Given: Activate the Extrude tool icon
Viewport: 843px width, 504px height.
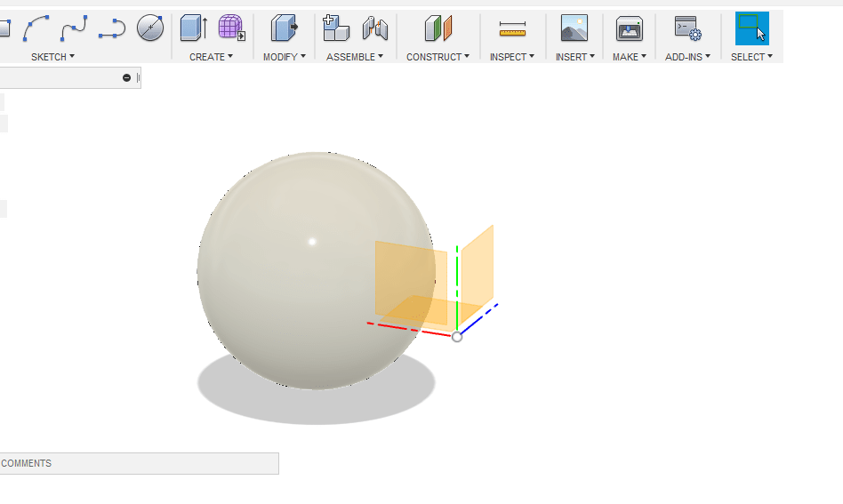Looking at the screenshot, I should tap(194, 28).
